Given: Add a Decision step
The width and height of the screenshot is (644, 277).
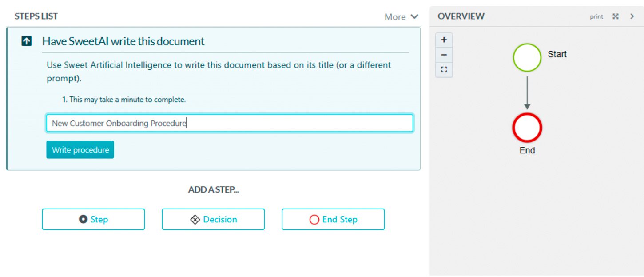Looking at the screenshot, I should tap(213, 219).
